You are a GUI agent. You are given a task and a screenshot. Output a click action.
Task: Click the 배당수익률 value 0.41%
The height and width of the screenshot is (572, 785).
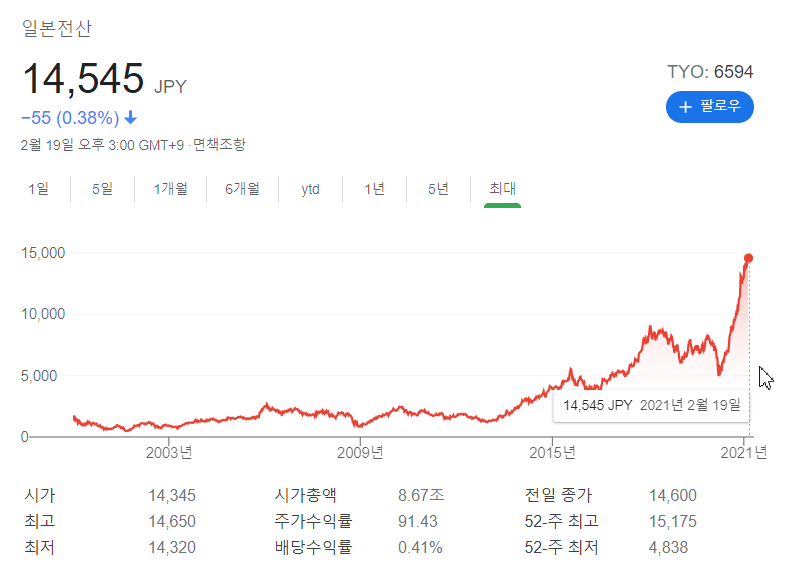[x=420, y=547]
